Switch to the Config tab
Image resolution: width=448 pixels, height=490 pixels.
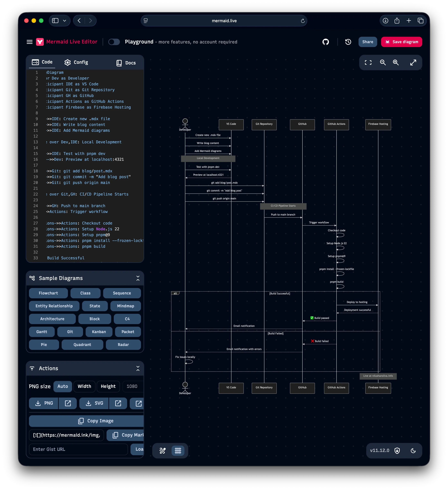pyautogui.click(x=76, y=62)
